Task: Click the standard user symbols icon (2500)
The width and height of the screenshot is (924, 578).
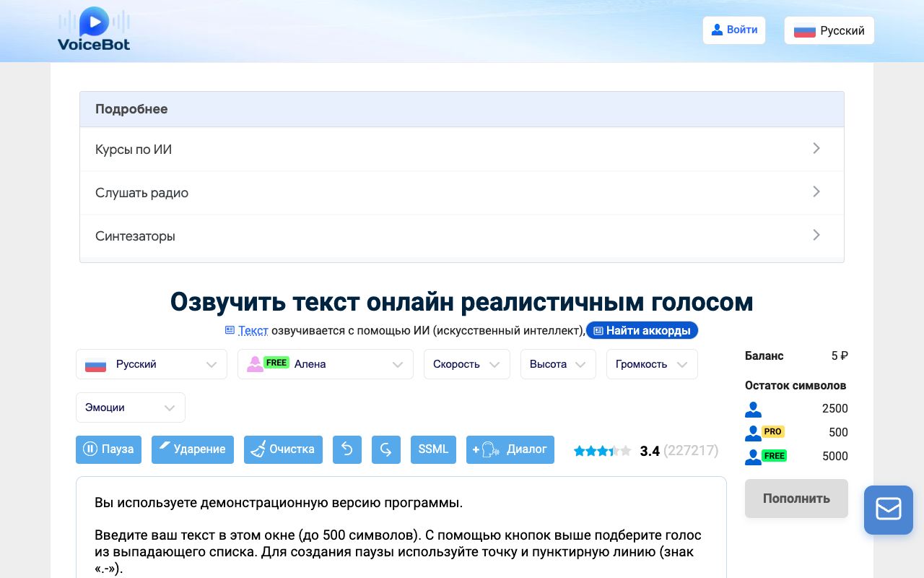Action: click(753, 409)
